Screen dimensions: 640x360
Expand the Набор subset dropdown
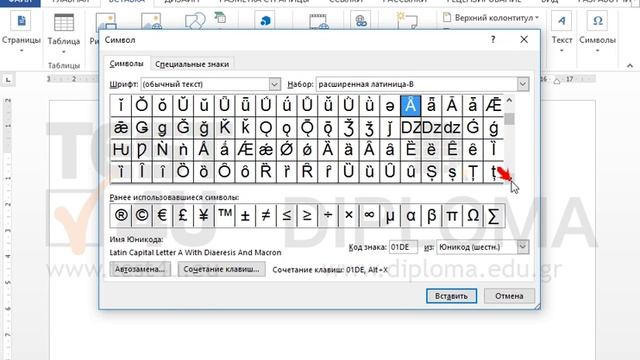523,84
